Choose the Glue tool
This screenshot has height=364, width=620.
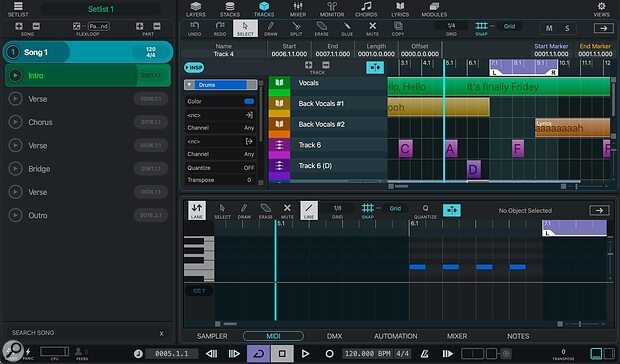pyautogui.click(x=347, y=28)
